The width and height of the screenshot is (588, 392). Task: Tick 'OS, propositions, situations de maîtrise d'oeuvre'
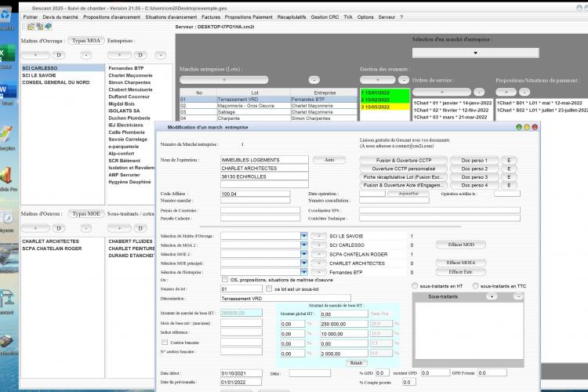[225, 279]
